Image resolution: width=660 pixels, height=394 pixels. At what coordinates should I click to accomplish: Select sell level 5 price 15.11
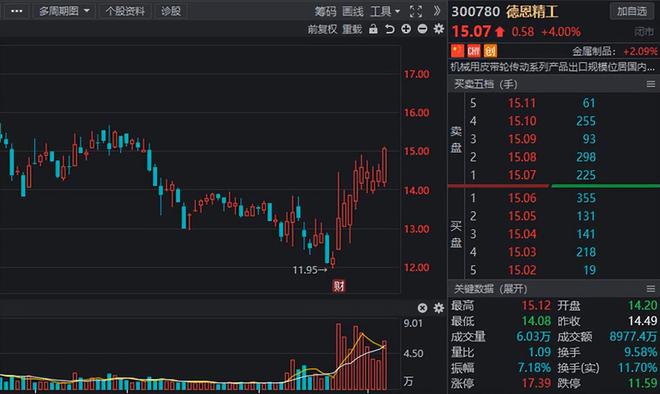pos(522,103)
